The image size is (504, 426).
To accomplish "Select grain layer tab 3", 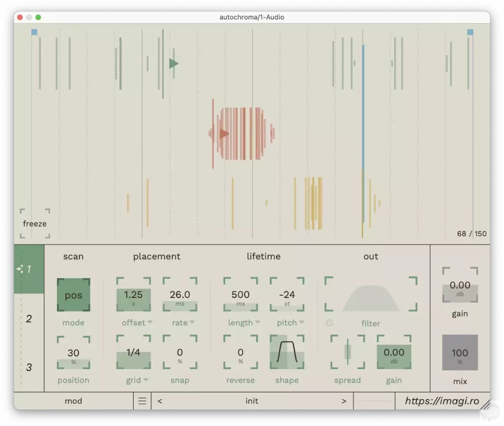I will [29, 367].
